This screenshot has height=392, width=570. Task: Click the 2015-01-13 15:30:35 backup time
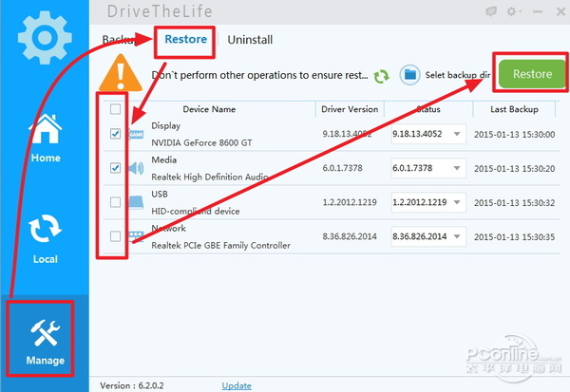coord(514,237)
